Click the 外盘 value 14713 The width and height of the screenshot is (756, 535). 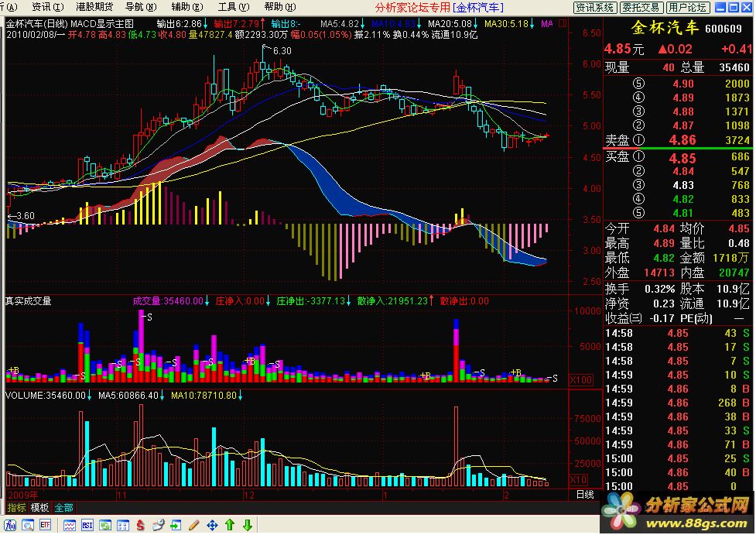659,273
